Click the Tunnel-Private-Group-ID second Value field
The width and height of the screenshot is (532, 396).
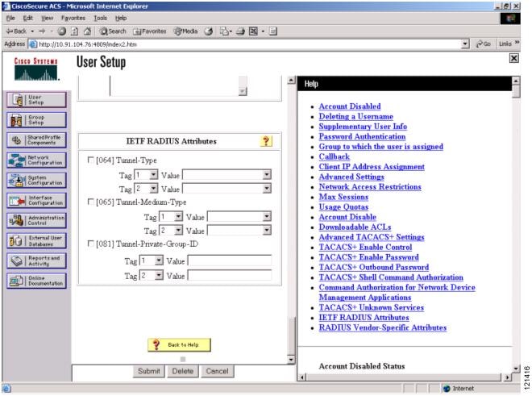pyautogui.click(x=230, y=276)
